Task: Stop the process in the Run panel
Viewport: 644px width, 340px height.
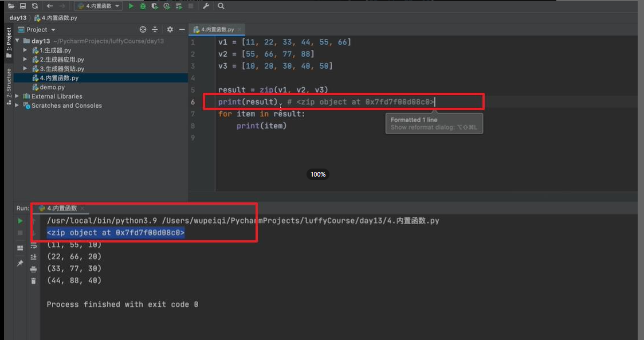Action: (20, 233)
